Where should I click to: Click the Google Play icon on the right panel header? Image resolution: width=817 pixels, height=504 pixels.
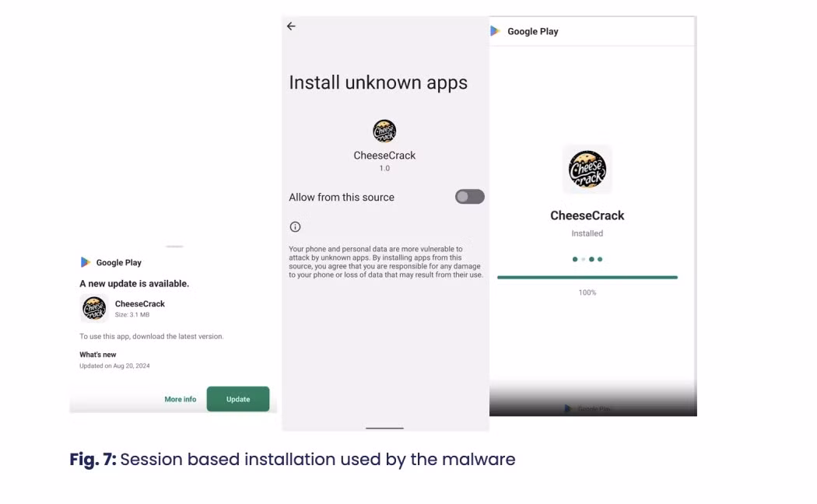(x=496, y=31)
